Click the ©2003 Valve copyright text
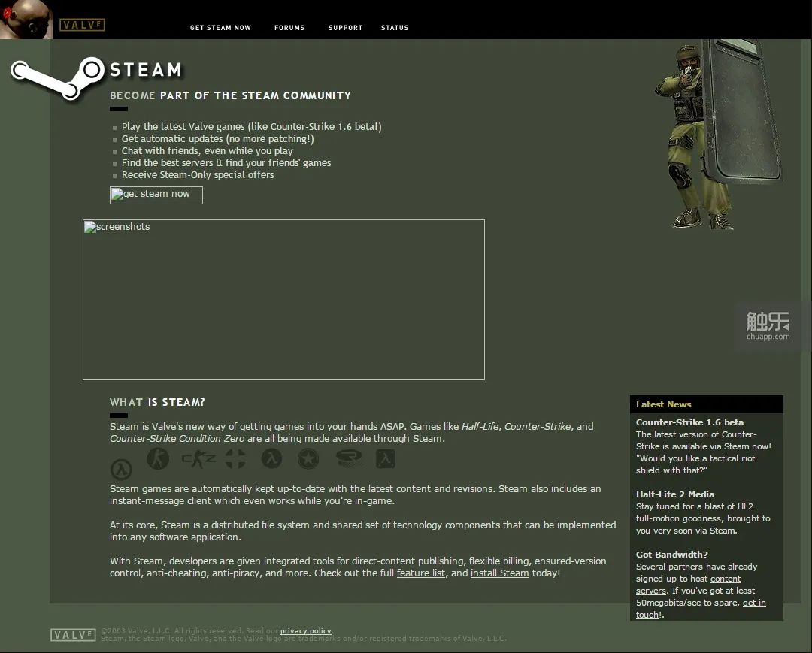 pos(190,630)
